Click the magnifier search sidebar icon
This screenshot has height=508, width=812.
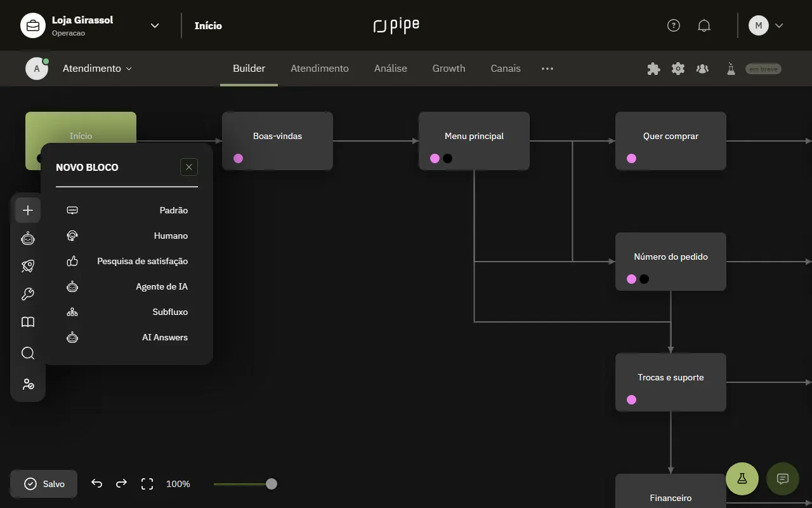tap(28, 353)
